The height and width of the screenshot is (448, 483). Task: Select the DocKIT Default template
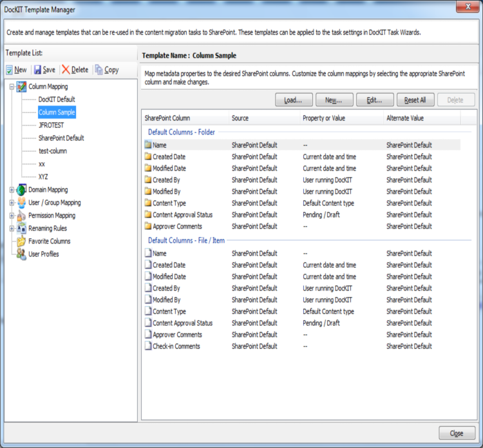pyautogui.click(x=57, y=99)
